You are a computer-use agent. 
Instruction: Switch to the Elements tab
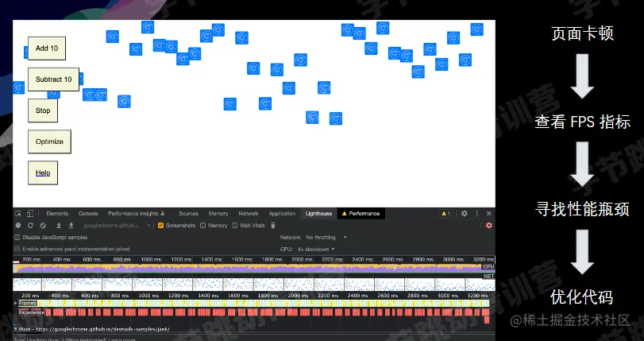coord(57,214)
